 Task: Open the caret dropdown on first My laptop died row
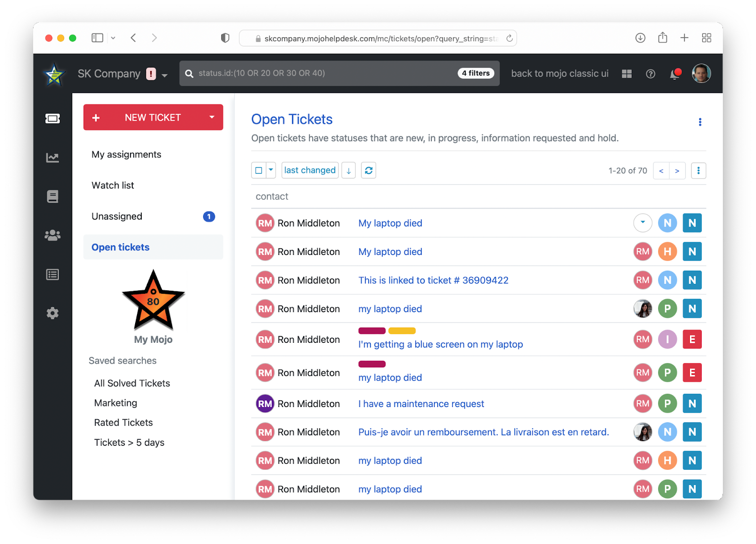tap(643, 222)
